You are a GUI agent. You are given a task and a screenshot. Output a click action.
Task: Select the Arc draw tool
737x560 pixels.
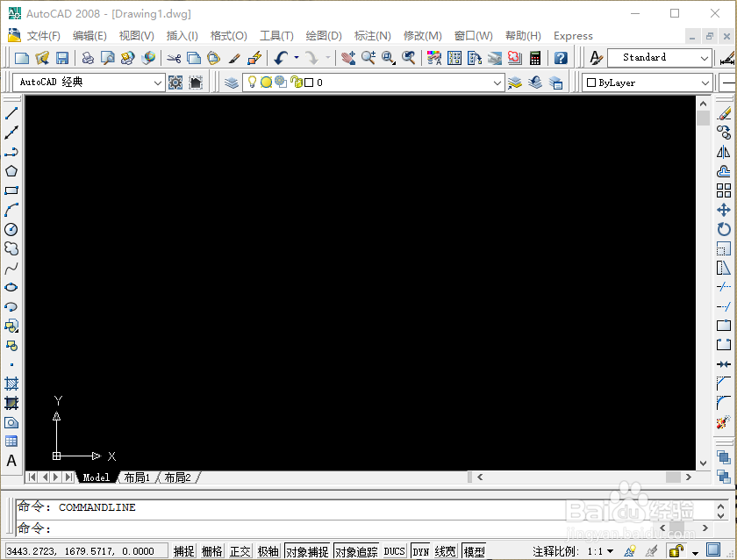pos(11,210)
